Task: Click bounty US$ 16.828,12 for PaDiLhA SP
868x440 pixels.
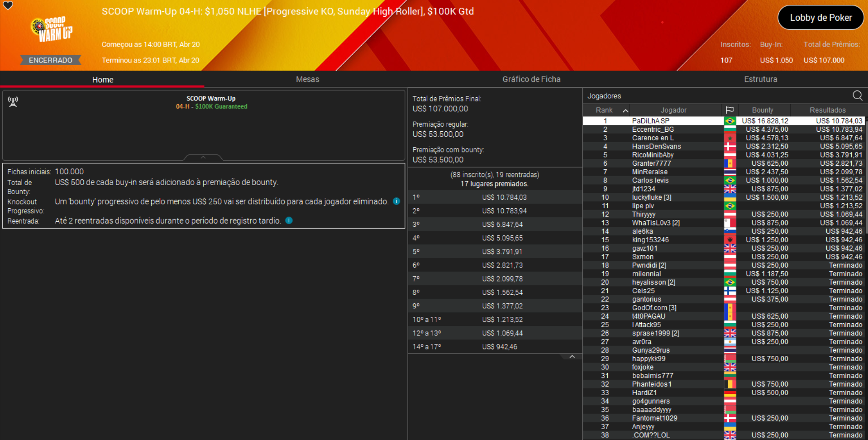Action: tap(765, 121)
